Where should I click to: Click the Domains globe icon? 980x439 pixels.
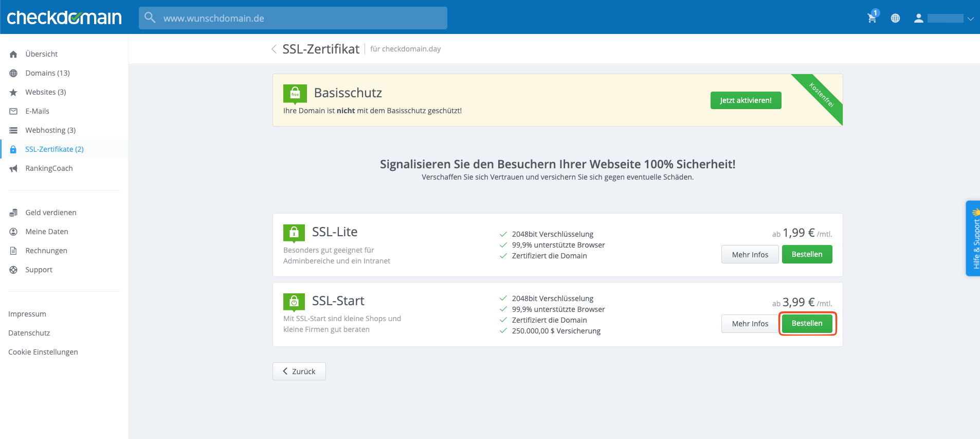(x=13, y=73)
